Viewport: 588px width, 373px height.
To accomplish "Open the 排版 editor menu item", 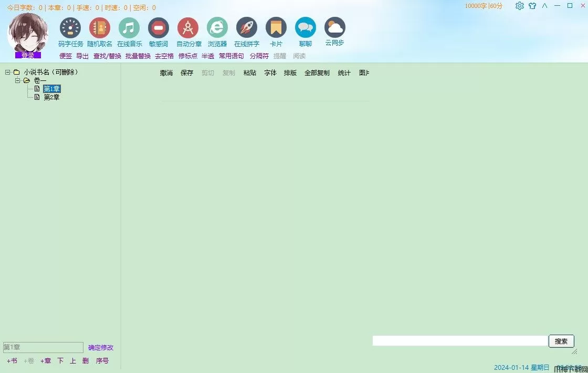I will tap(290, 73).
